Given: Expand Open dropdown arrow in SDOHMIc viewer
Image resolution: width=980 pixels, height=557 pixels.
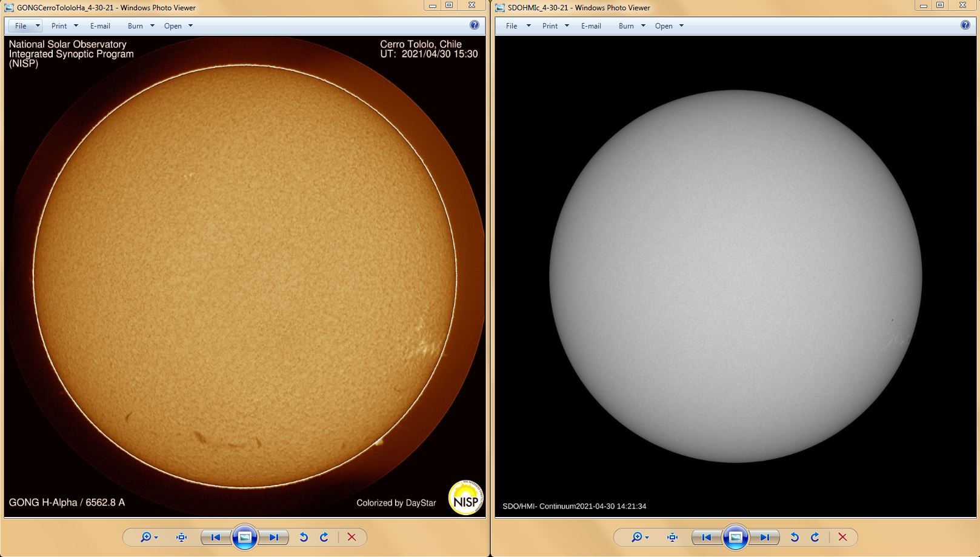Looking at the screenshot, I should point(681,25).
